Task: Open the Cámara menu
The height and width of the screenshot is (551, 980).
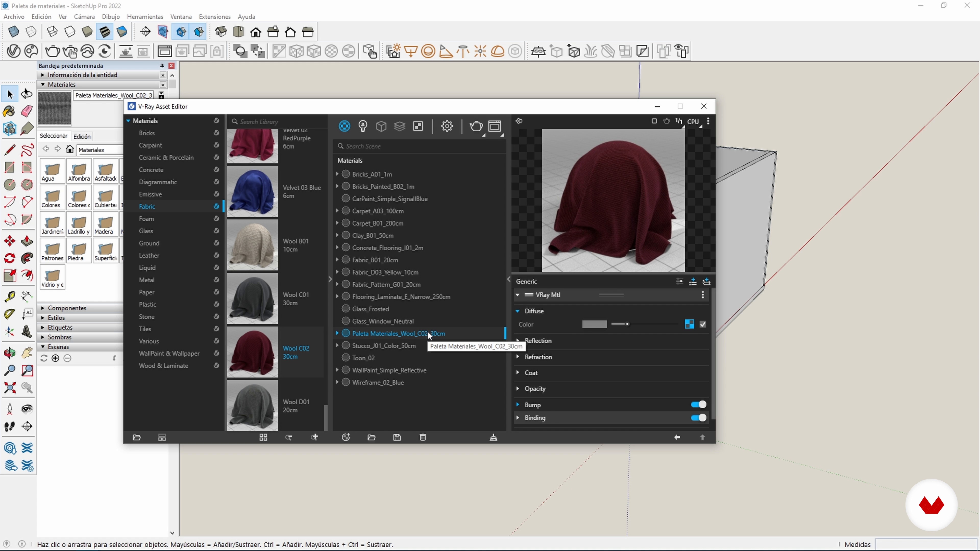Action: point(84,17)
